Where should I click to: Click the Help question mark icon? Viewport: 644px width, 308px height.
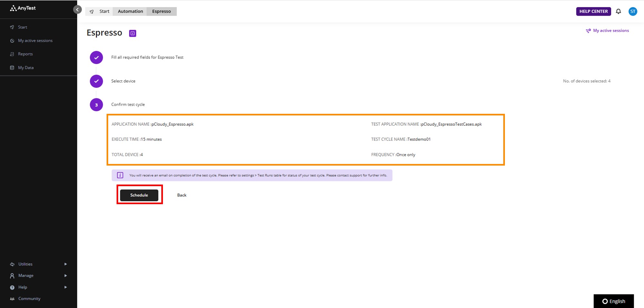pyautogui.click(x=12, y=287)
